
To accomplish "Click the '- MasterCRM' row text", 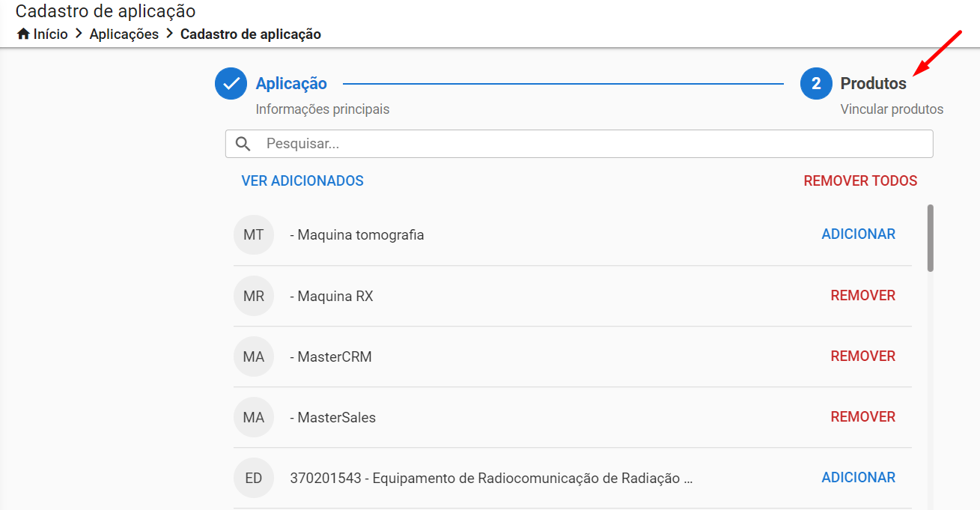I will (331, 357).
